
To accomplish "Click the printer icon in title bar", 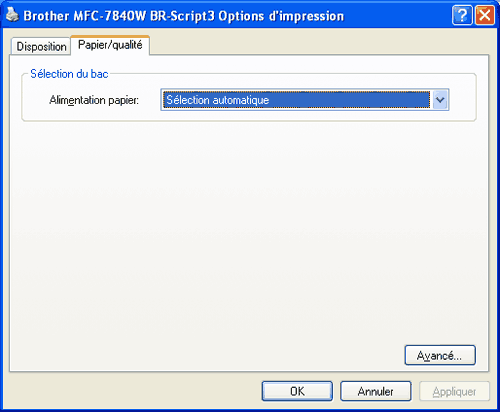I will coord(12,15).
